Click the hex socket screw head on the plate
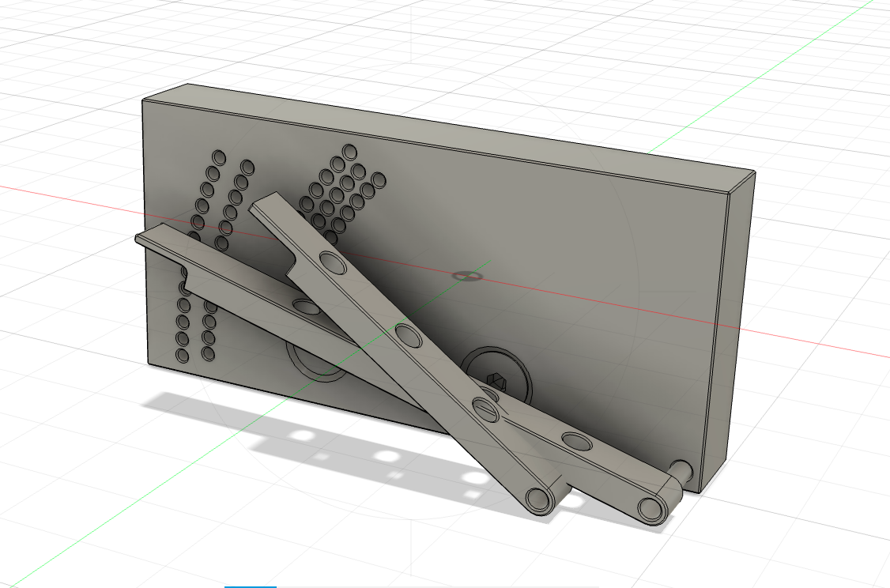890x588 pixels. pos(497,378)
